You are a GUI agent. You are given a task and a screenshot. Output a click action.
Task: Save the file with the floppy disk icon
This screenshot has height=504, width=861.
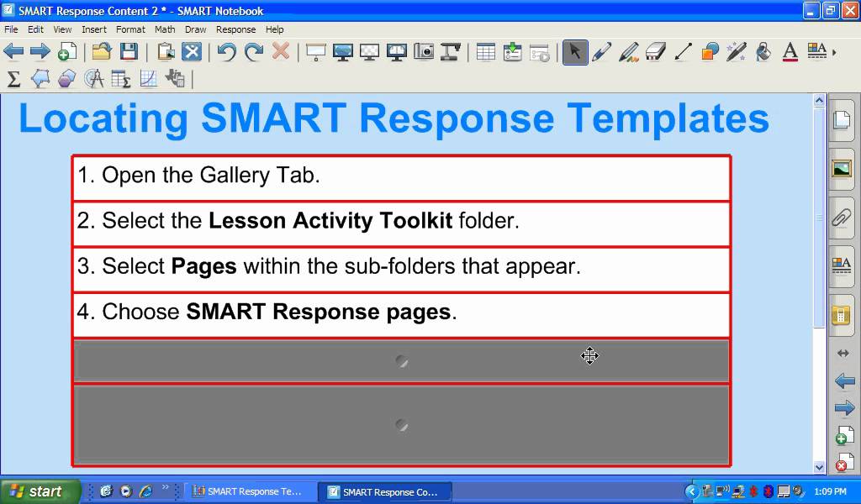pyautogui.click(x=129, y=52)
